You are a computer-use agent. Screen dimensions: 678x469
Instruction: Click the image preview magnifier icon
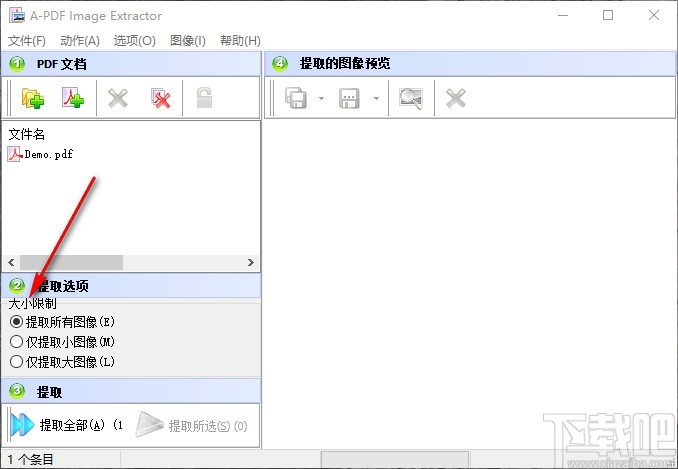(410, 98)
